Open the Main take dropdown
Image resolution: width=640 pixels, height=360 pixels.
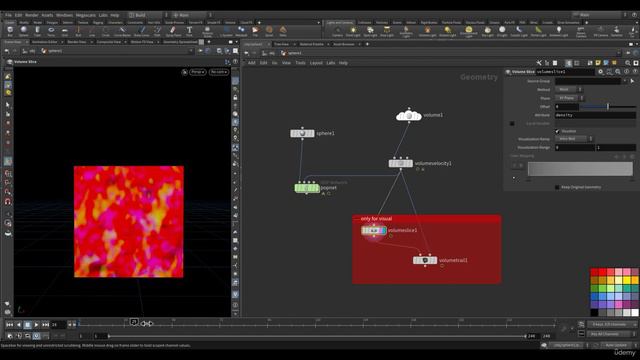[600, 15]
